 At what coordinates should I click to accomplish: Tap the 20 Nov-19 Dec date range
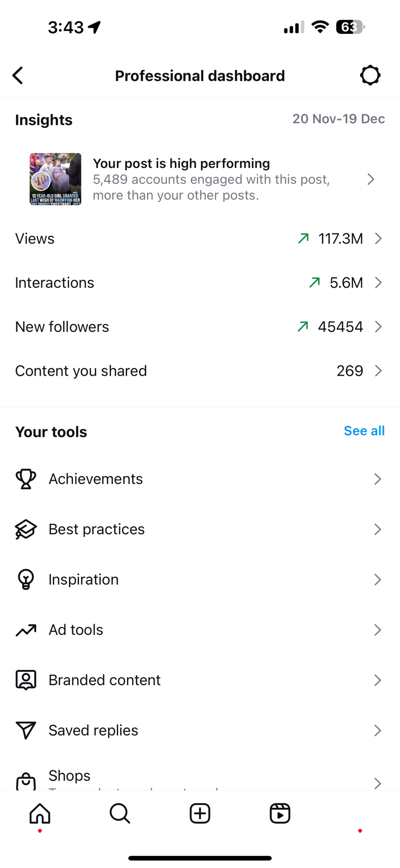(x=338, y=119)
